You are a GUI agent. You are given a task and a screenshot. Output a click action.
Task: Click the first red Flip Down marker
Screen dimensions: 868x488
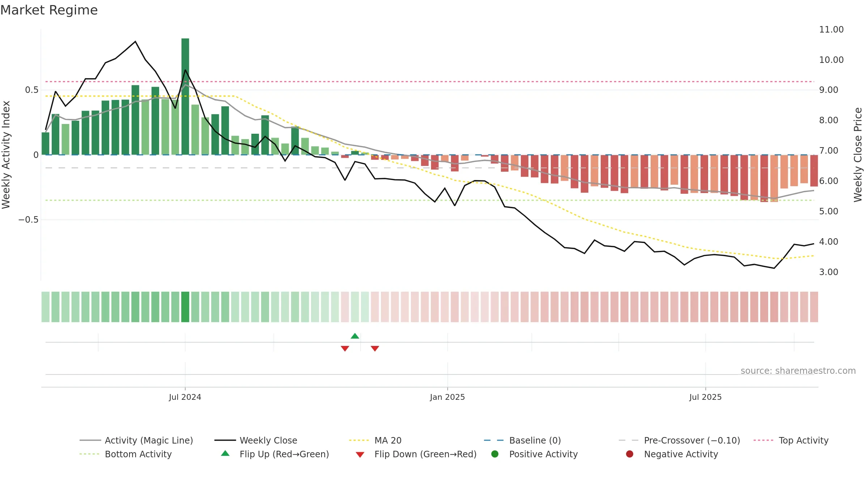345,348
